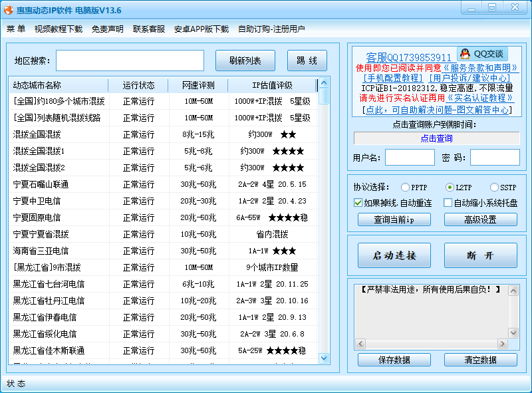532x393 pixels.
Task: Click log box scroll right arrow
Action: point(502,344)
